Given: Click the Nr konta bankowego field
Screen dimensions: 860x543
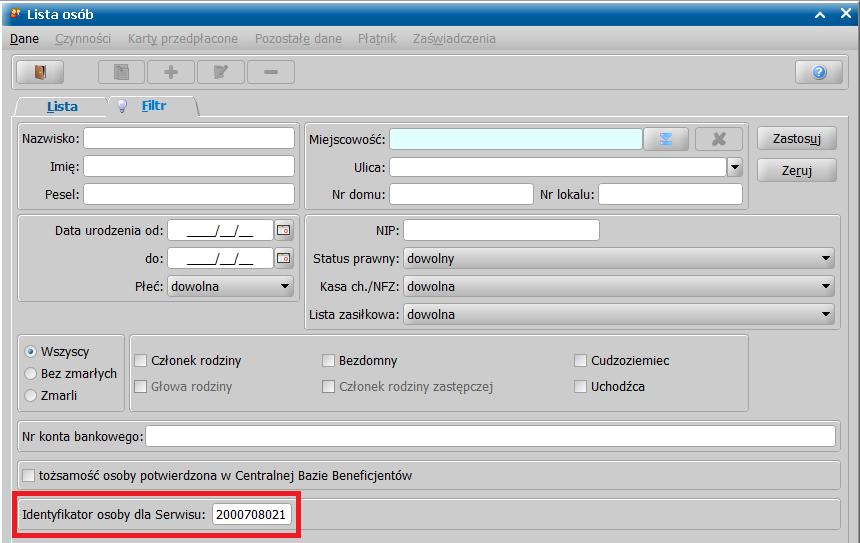Looking at the screenshot, I should [490, 436].
